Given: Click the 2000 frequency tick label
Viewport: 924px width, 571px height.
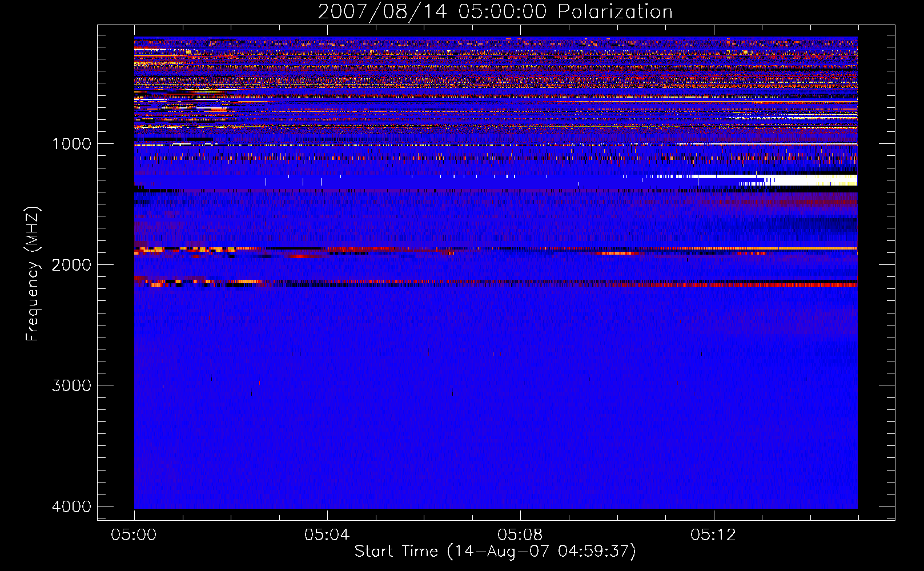Looking at the screenshot, I should coord(71,264).
